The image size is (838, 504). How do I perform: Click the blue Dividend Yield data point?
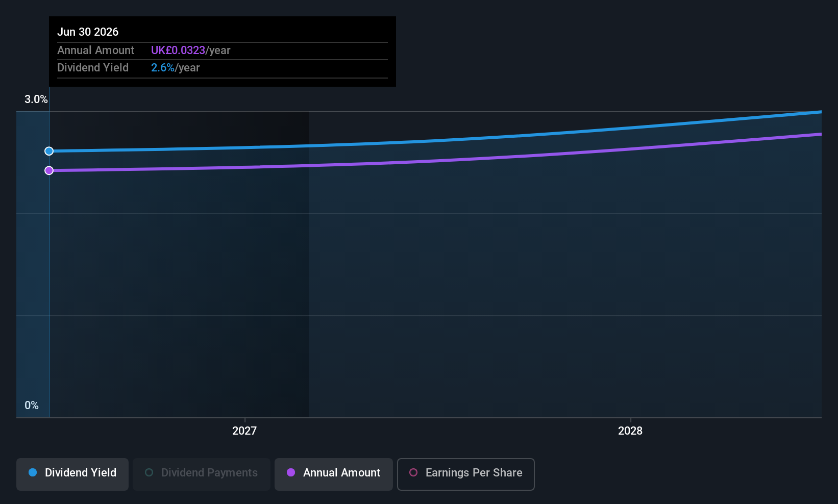click(x=49, y=151)
